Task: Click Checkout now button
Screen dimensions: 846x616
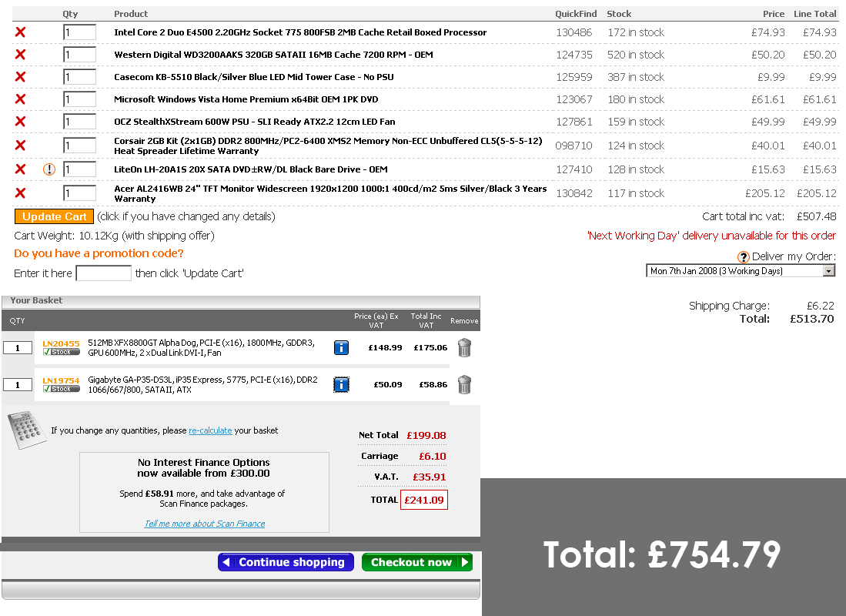Action: tap(417, 562)
